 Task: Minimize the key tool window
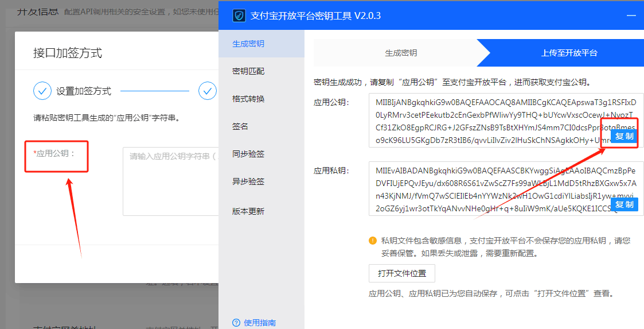tap(631, 16)
